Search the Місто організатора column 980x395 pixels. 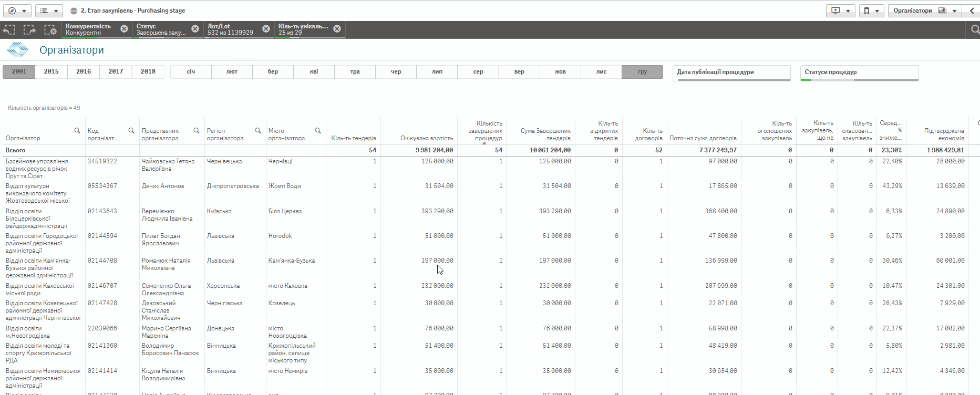tap(318, 131)
